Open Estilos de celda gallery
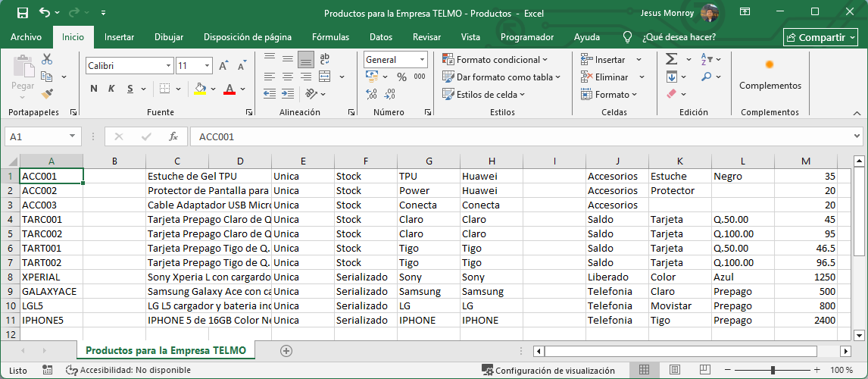This screenshot has width=868, height=379. click(x=484, y=94)
